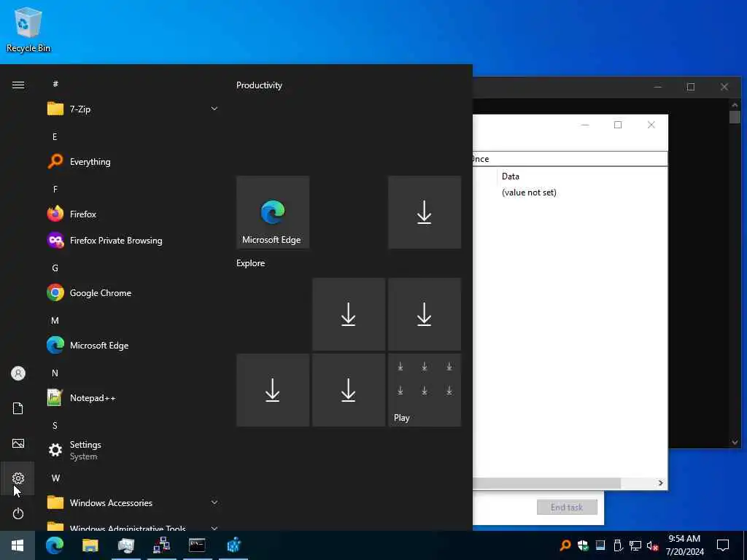Launch Everything from the app list
The width and height of the screenshot is (747, 560).
point(133,161)
